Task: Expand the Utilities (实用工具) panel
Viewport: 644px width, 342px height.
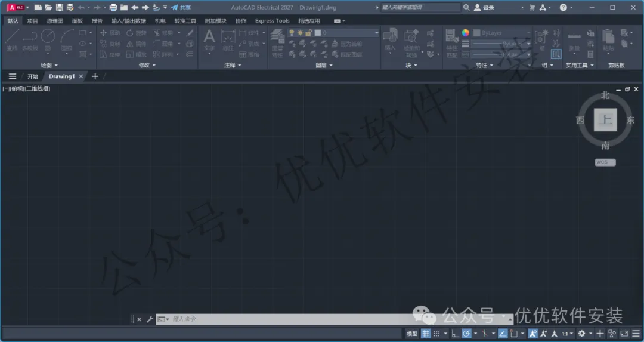Action: coord(580,65)
